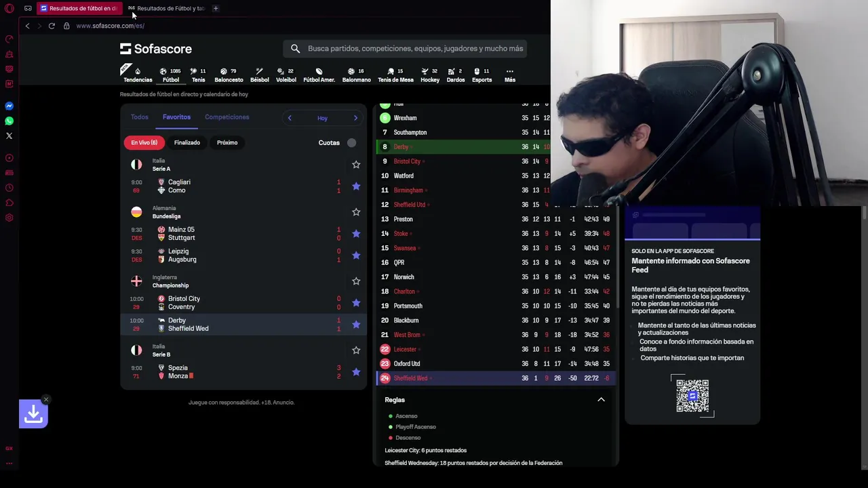The image size is (868, 488).
Task: Open the Serie A league link
Action: [x=161, y=169]
